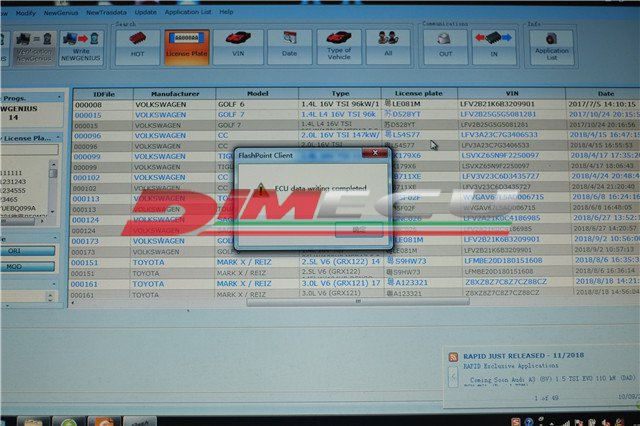Viewport: 640px width, 426px height.
Task: Open the Help menu
Action: pos(226,12)
